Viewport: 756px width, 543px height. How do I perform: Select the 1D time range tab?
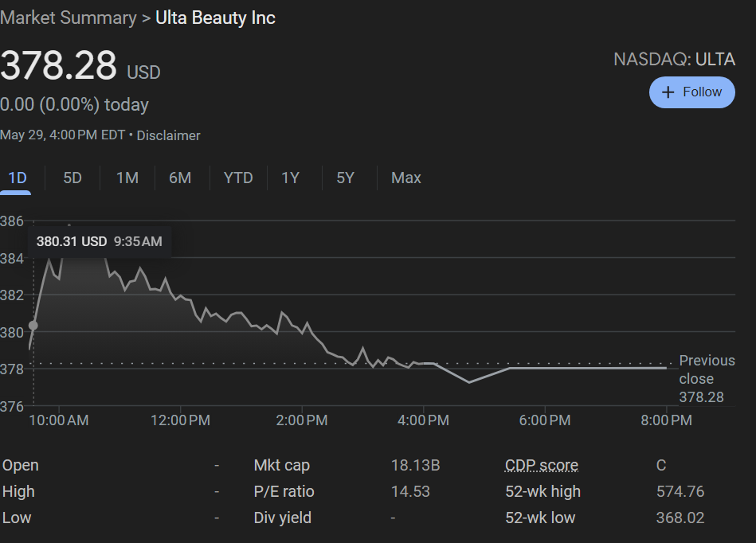click(x=17, y=178)
